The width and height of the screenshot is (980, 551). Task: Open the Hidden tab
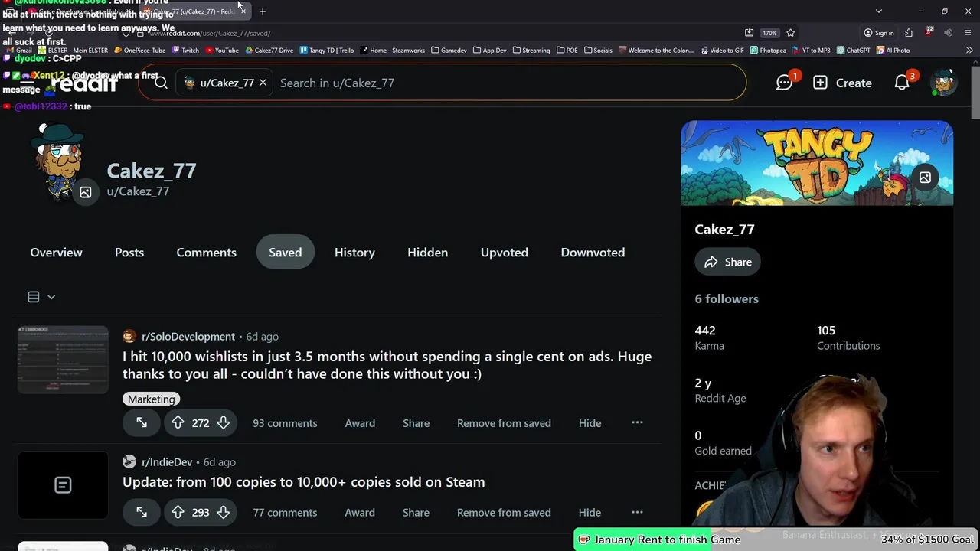(427, 253)
